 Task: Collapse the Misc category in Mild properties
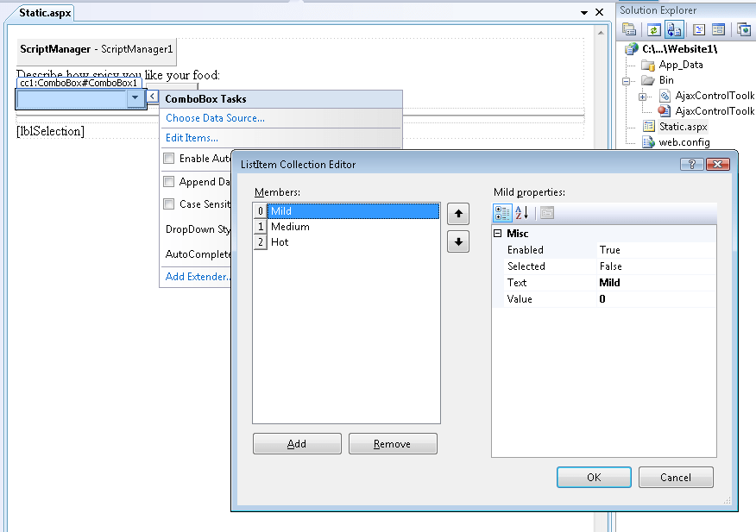(499, 233)
